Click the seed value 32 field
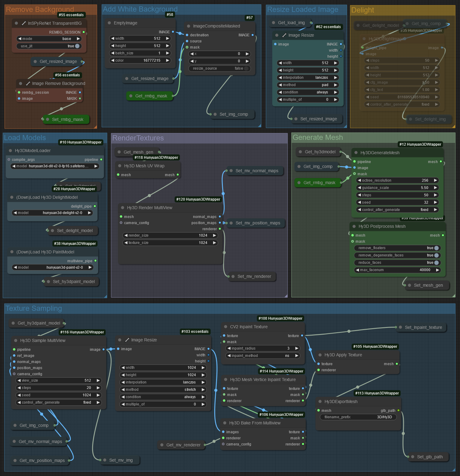The image size is (460, 476). click(x=397, y=202)
